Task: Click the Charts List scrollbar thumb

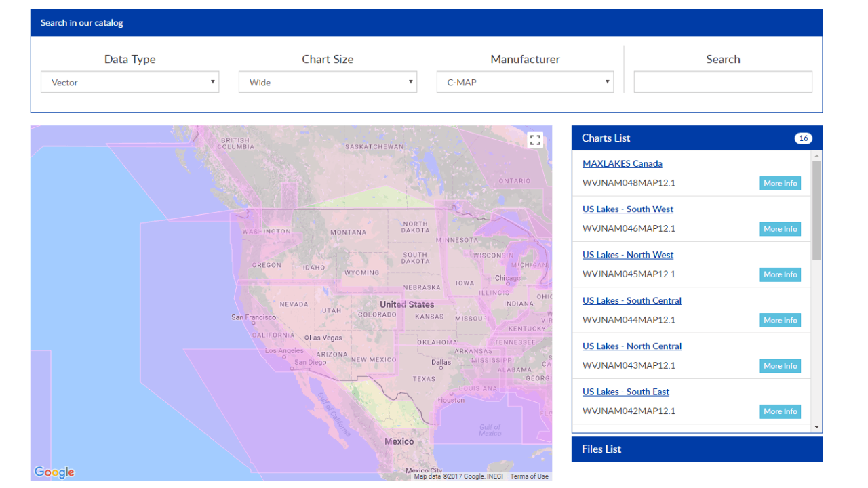Action: point(816,210)
